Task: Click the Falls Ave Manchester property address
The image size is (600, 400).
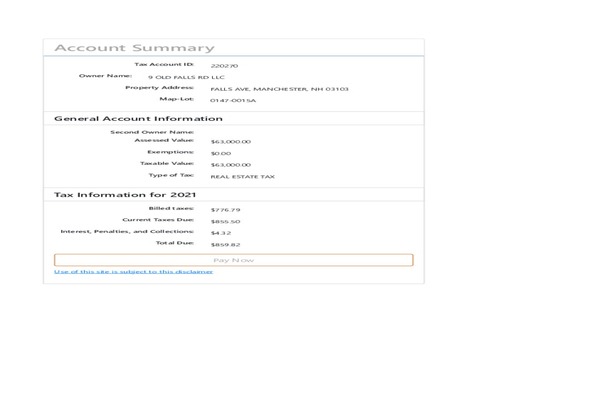Action: [279, 88]
